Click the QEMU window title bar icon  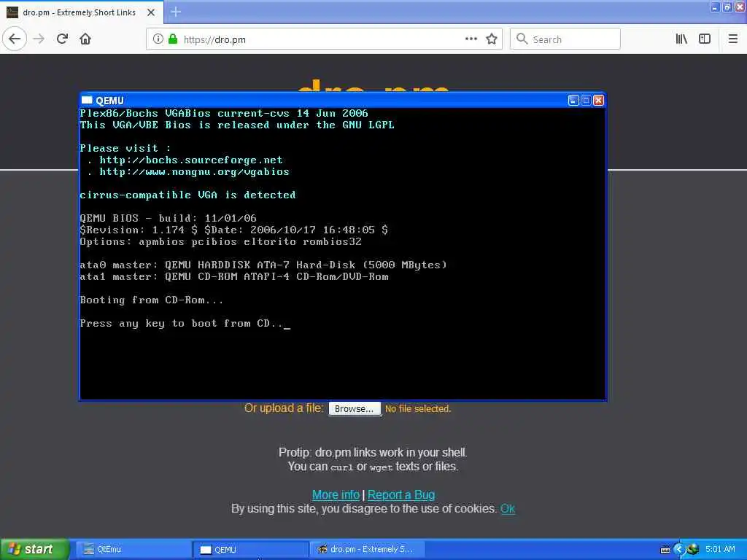(87, 101)
